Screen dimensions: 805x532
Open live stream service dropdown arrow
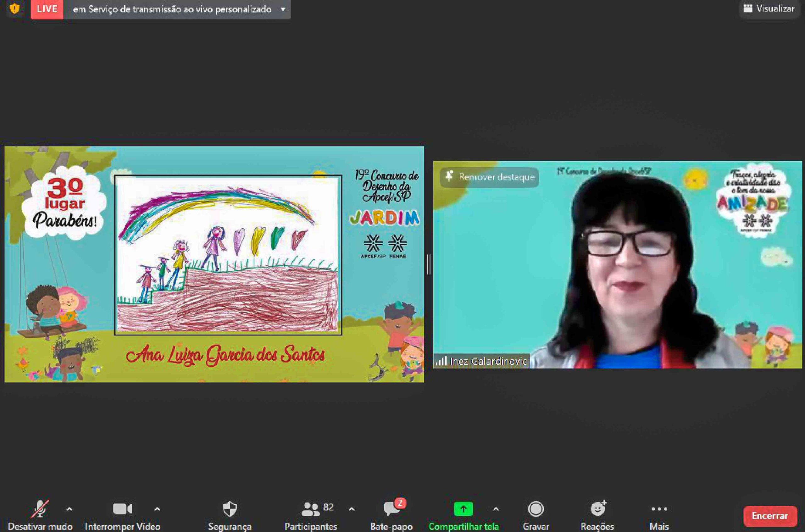tap(283, 9)
